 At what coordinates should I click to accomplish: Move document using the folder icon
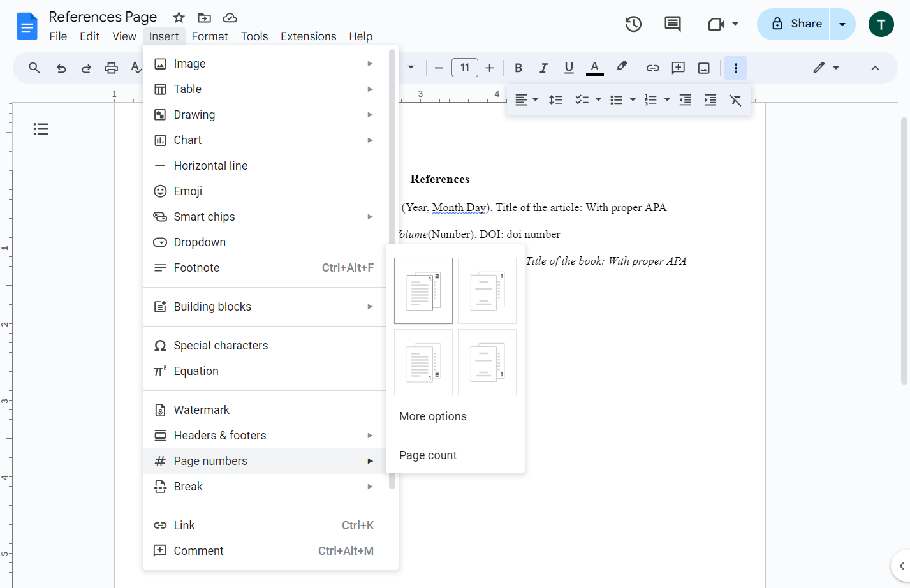[204, 17]
